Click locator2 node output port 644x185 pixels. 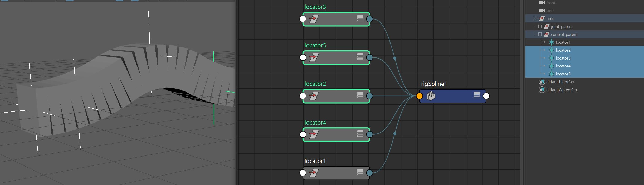[370, 96]
